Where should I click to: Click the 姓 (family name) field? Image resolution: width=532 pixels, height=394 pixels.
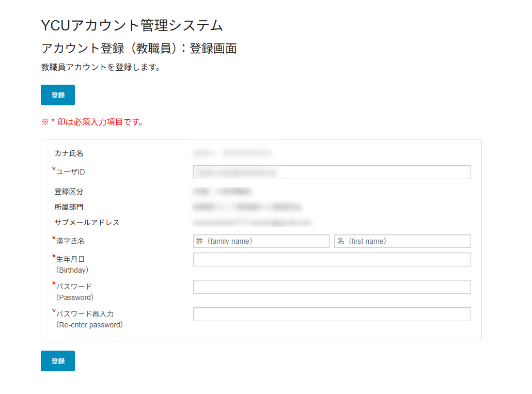pos(261,241)
